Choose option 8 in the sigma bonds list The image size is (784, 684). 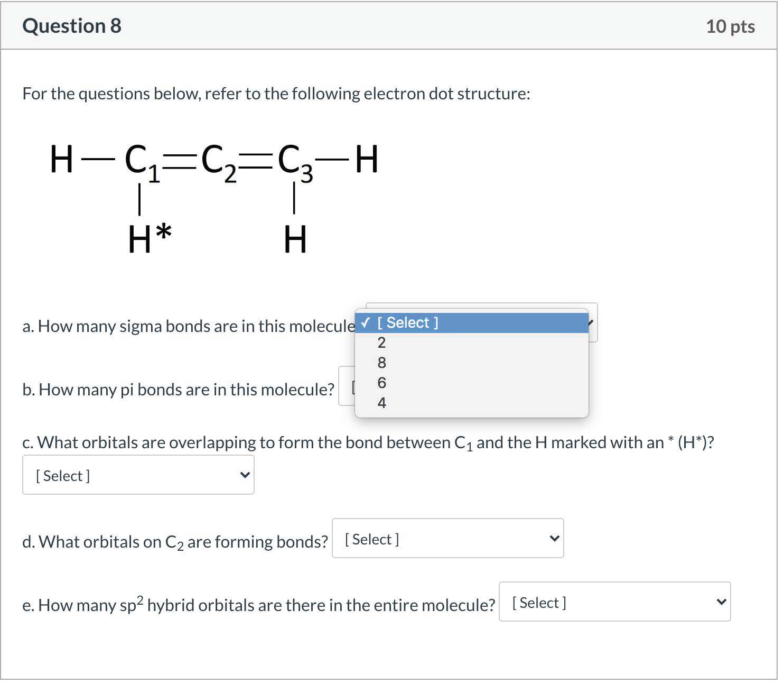click(x=381, y=363)
